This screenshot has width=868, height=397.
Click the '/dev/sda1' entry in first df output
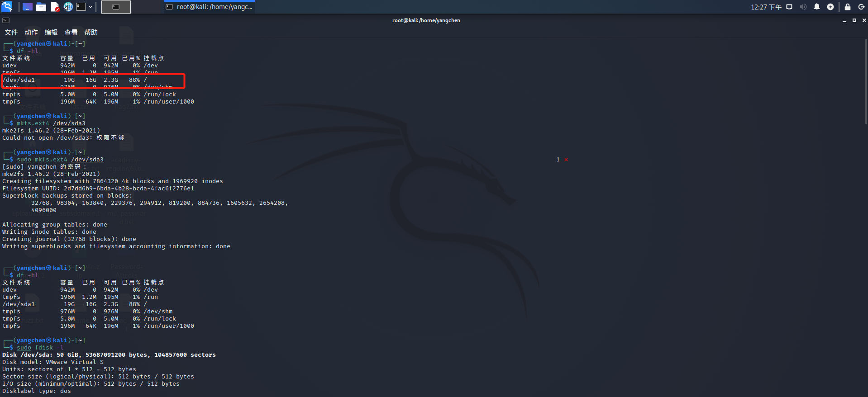[19, 80]
